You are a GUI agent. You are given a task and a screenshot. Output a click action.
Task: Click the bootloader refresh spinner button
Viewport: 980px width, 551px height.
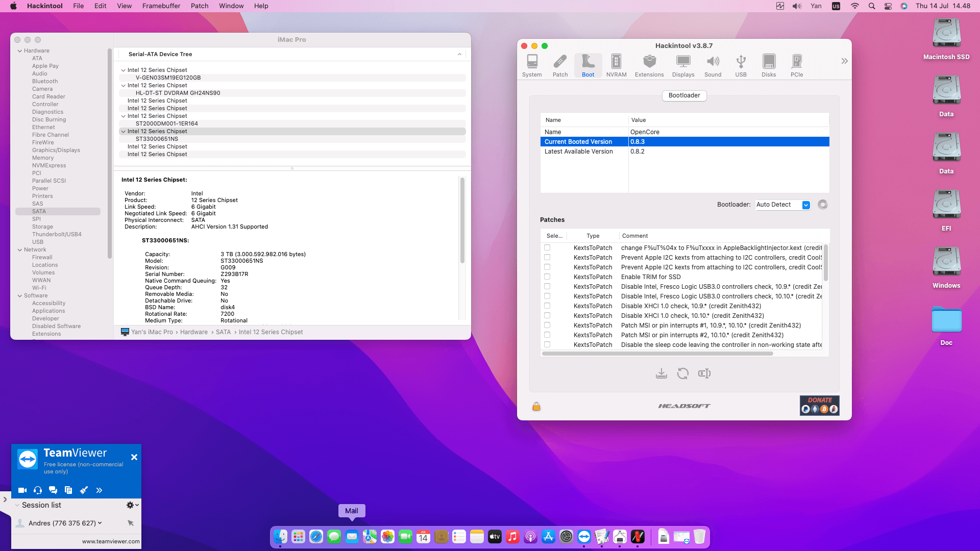(822, 205)
